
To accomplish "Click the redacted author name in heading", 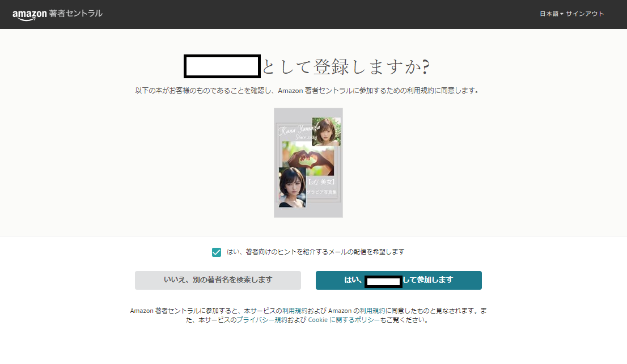I will coord(222,67).
